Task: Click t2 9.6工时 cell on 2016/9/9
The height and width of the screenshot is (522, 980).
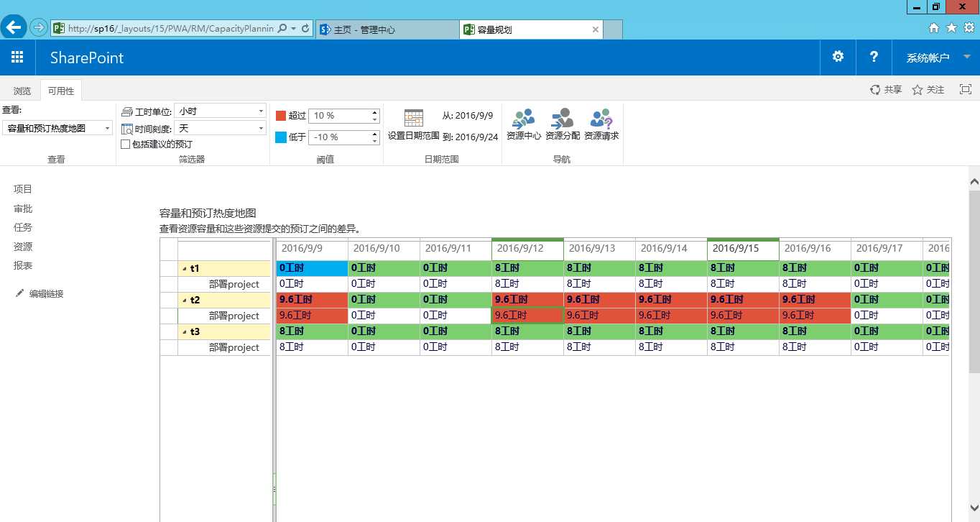Action: tap(312, 300)
